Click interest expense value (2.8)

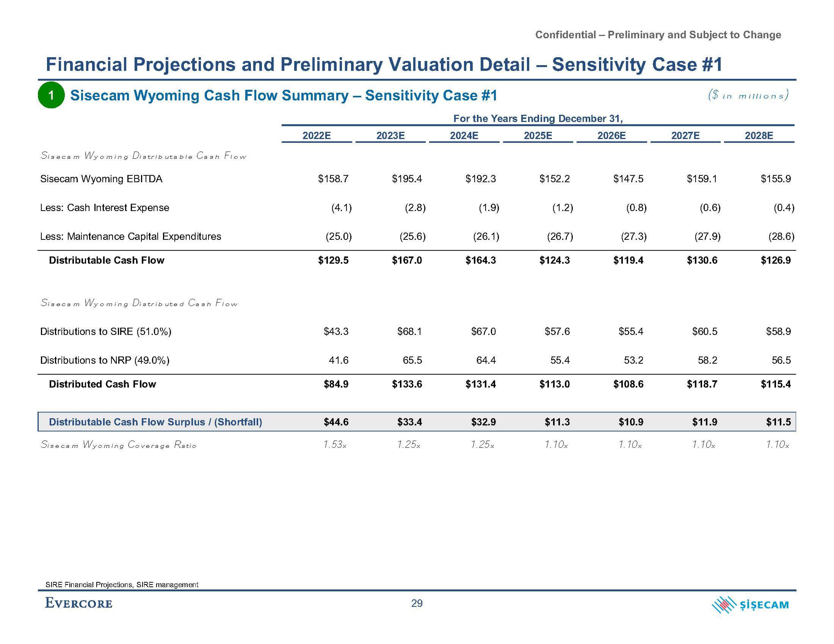pos(415,208)
